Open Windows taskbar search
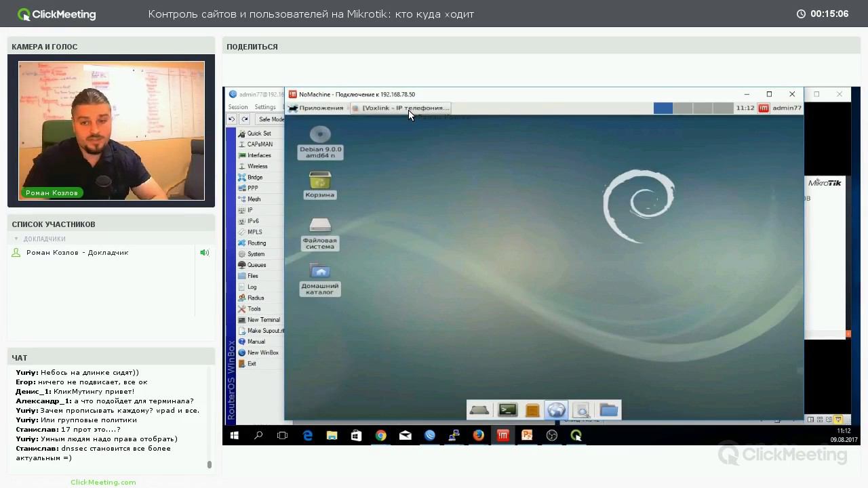Viewport: 868px width, 488px height. (x=258, y=436)
